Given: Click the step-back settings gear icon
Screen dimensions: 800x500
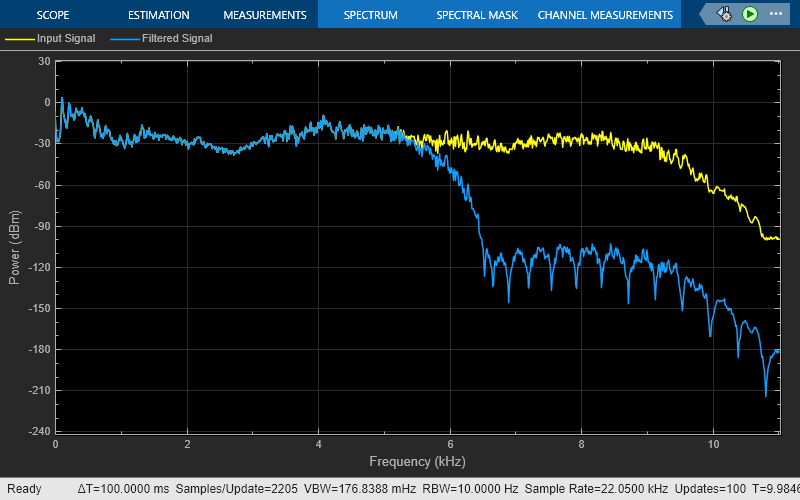Looking at the screenshot, I should tap(725, 15).
